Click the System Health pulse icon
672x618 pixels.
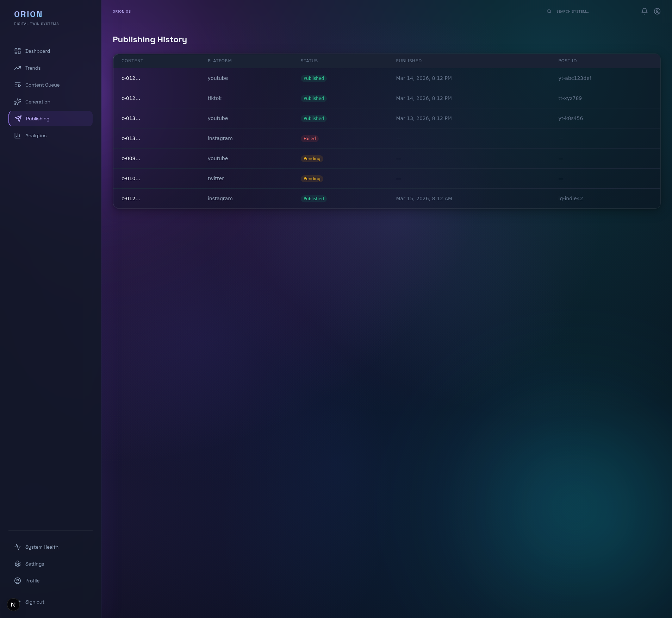tap(18, 547)
